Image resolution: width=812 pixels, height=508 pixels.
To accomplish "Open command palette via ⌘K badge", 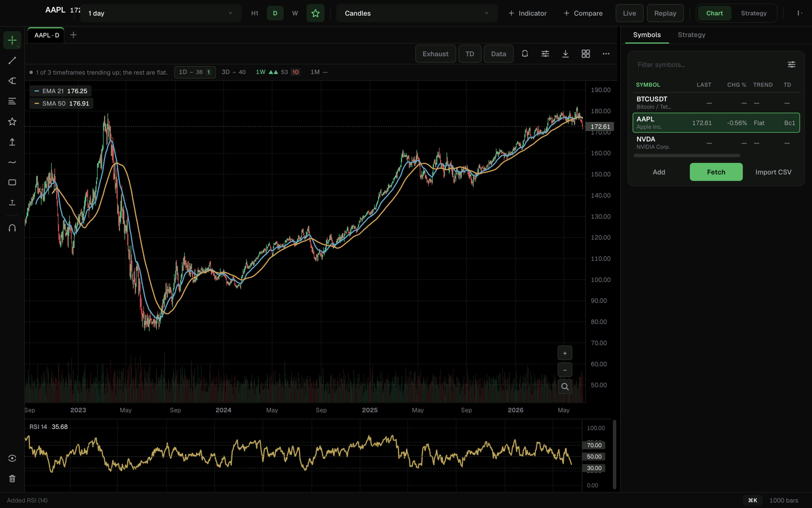I will point(753,500).
